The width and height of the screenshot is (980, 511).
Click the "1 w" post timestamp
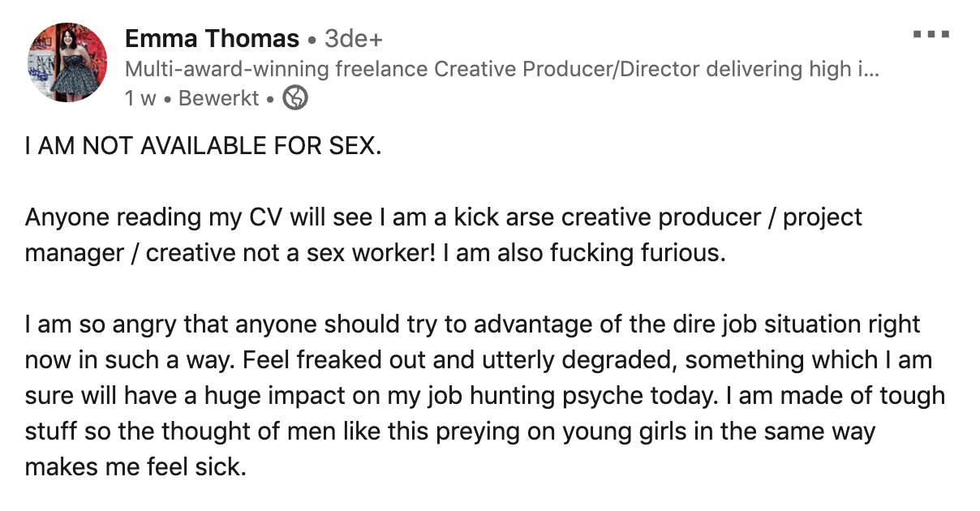140,98
